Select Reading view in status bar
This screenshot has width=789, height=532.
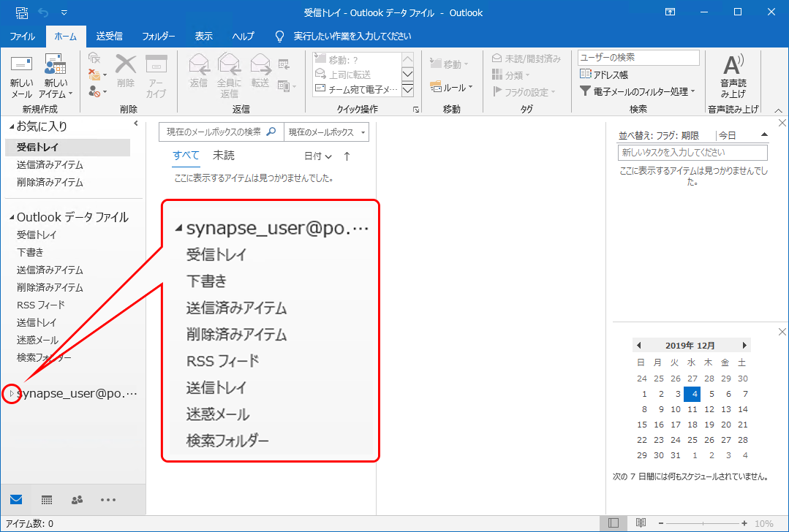pos(641,523)
